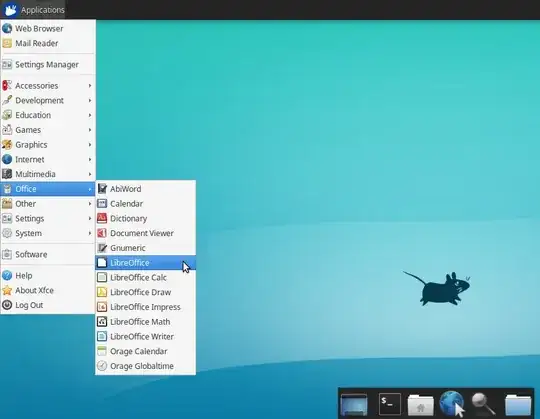Expand the Development submenu arrow
The height and width of the screenshot is (419, 540).
click(90, 100)
